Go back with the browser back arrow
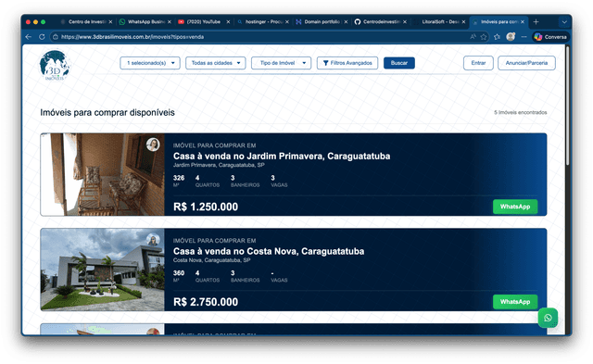This screenshot has height=364, width=593. pos(29,37)
